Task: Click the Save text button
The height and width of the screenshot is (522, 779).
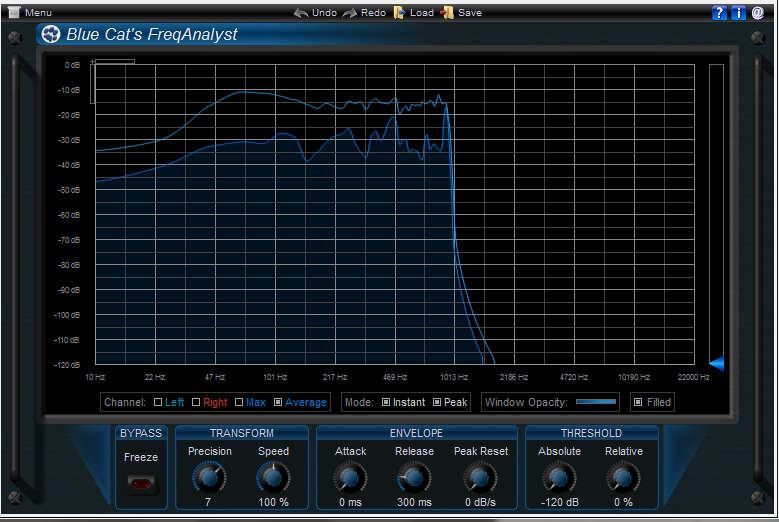Action: click(x=470, y=13)
